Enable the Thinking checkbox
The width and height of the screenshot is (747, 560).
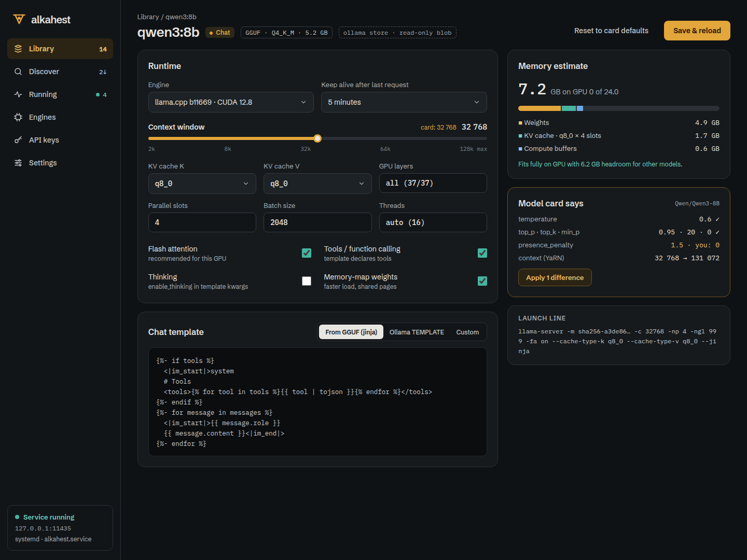click(307, 281)
